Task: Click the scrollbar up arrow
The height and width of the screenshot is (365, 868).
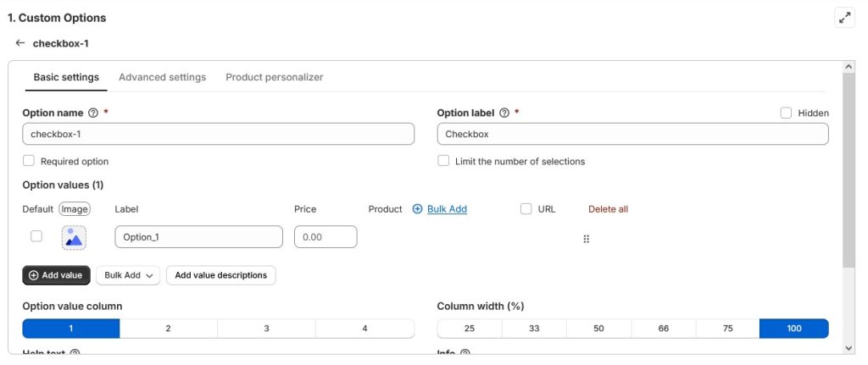Action: click(849, 66)
